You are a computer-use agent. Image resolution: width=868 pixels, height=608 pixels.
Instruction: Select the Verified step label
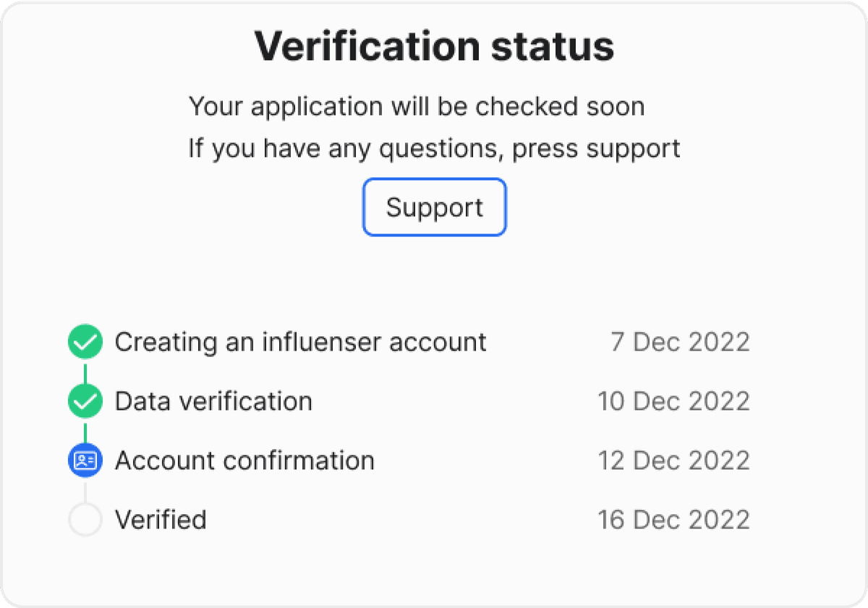coord(161,520)
